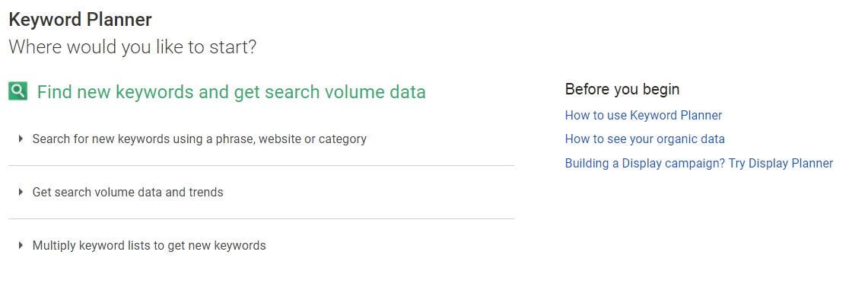The width and height of the screenshot is (868, 287).
Task: Click the words 'get search volume data' in green heading
Action: 329,92
